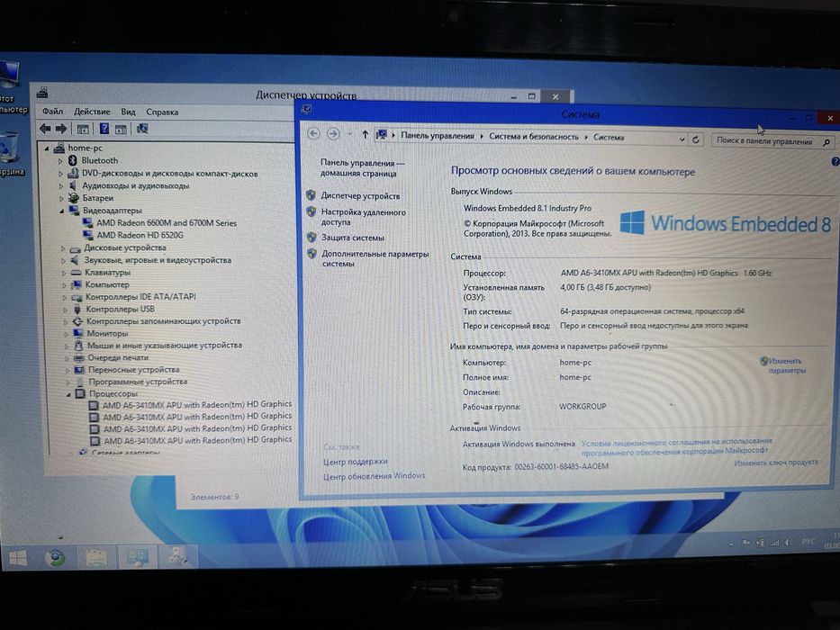
Task: Open Панель управления — домашняя страница link
Action: [362, 167]
